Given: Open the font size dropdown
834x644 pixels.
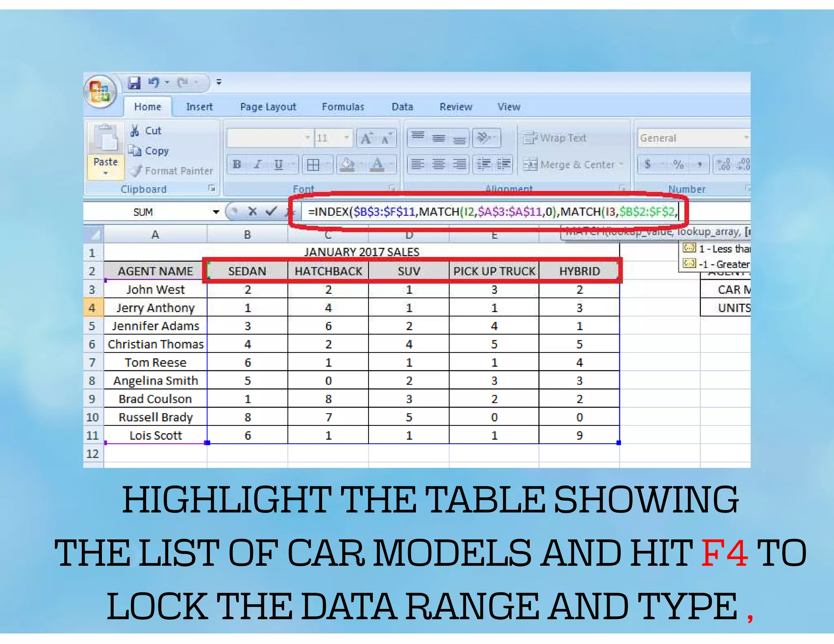Looking at the screenshot, I should coord(347,138).
